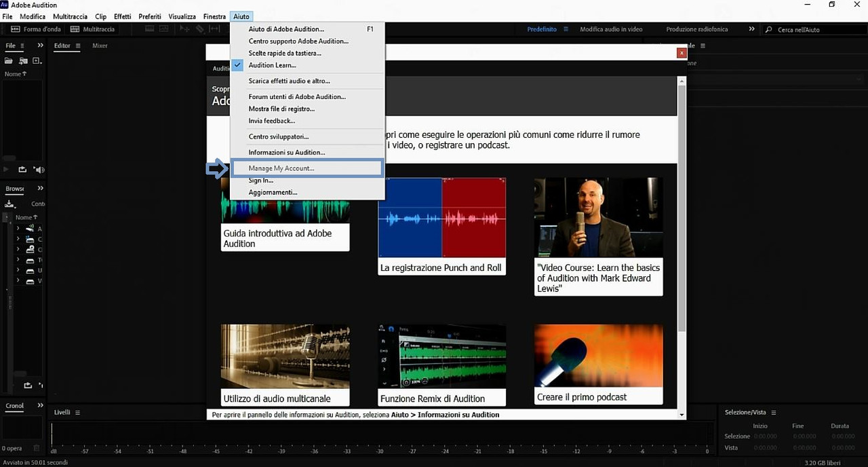868x467 pixels.
Task: Open Mark Edward Lewis video course thumbnail
Action: pos(598,217)
